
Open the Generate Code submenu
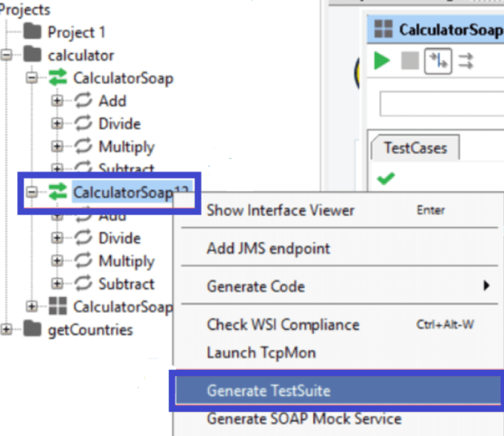(x=256, y=286)
